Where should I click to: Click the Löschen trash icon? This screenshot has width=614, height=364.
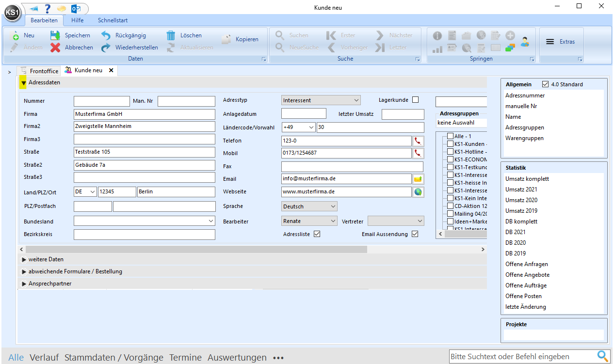click(171, 35)
